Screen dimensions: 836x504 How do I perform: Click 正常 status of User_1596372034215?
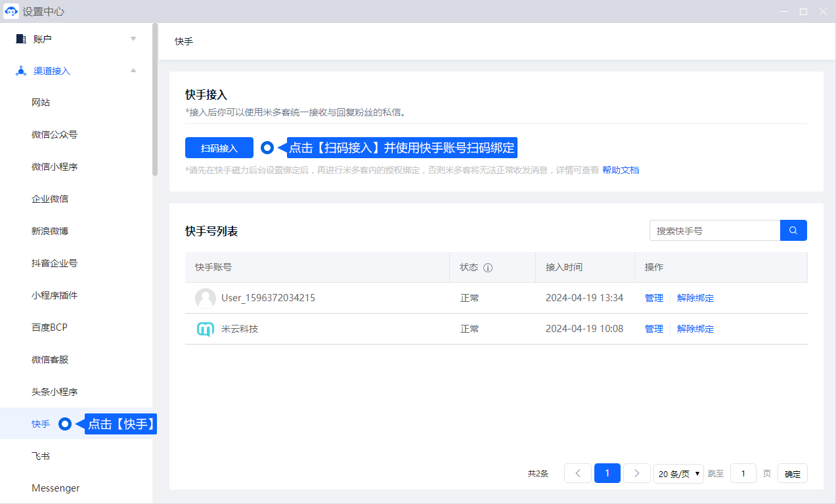coord(470,298)
